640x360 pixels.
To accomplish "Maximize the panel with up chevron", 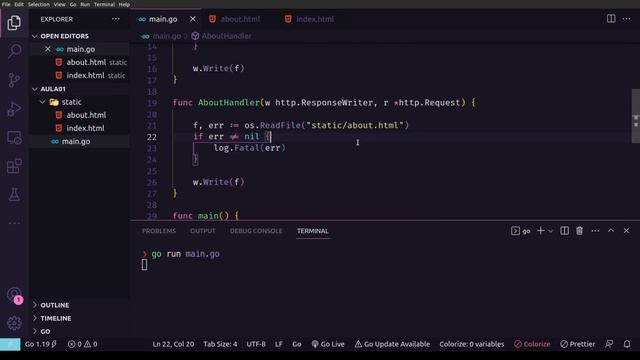I will coord(611,231).
